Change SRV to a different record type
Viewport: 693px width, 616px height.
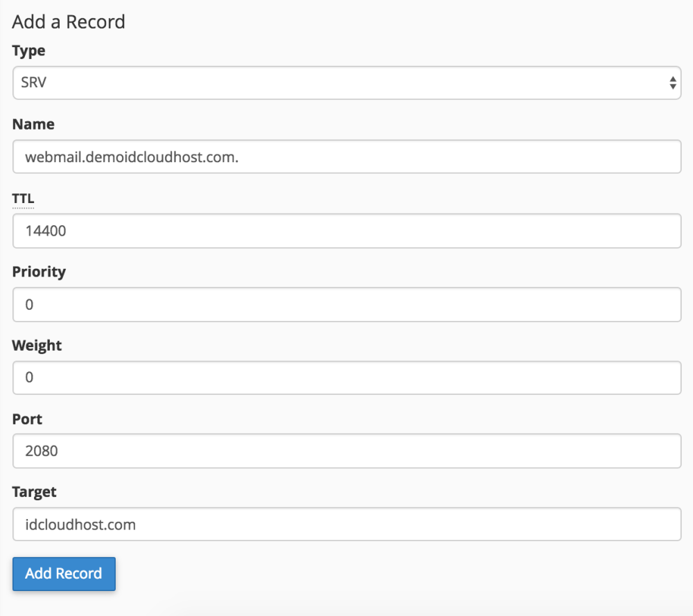pyautogui.click(x=346, y=82)
